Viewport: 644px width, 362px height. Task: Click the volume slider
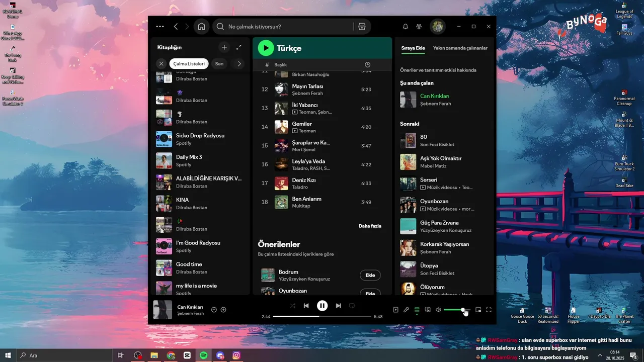coord(457,310)
